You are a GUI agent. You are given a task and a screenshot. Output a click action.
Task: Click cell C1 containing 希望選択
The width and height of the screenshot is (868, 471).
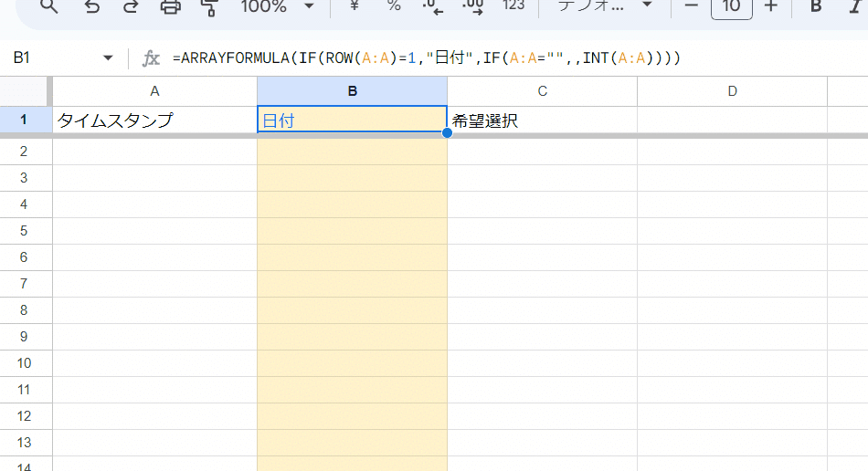point(542,120)
